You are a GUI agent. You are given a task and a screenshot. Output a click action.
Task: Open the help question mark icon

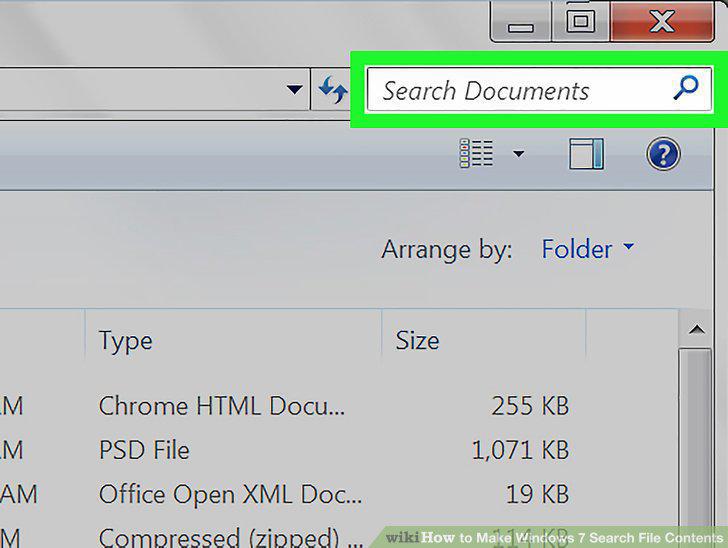[663, 154]
